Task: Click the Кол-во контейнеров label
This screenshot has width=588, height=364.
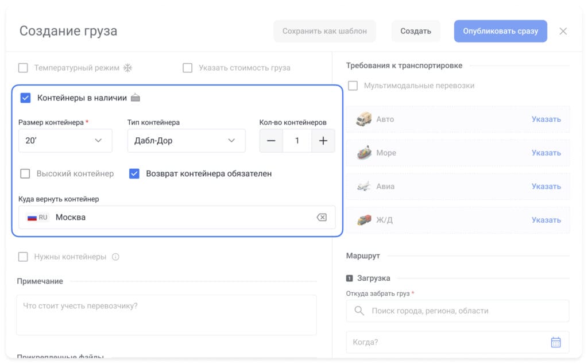Action: pos(293,122)
